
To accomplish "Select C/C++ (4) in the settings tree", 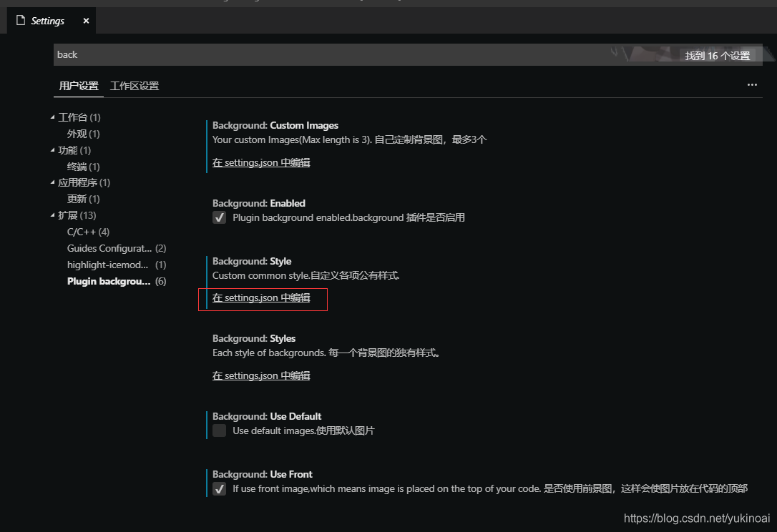I will (x=88, y=232).
